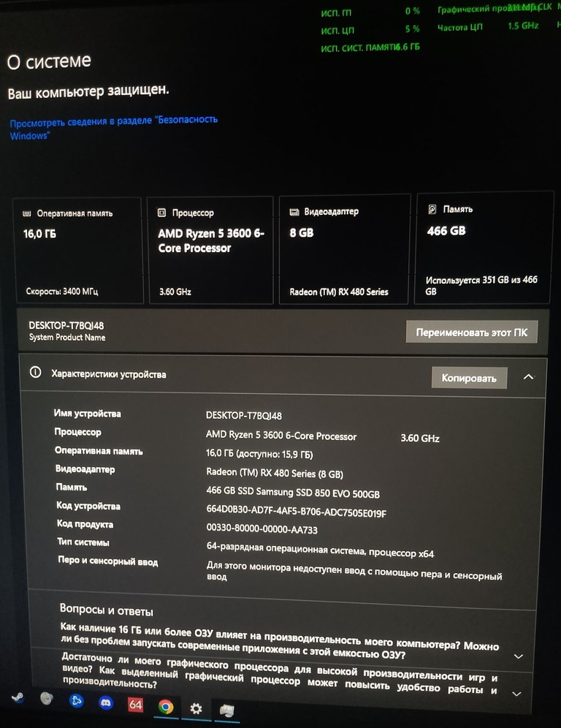Click the RAM chip icon on Оперативная память card
Viewport: 561px width, 728px height.
[x=27, y=213]
